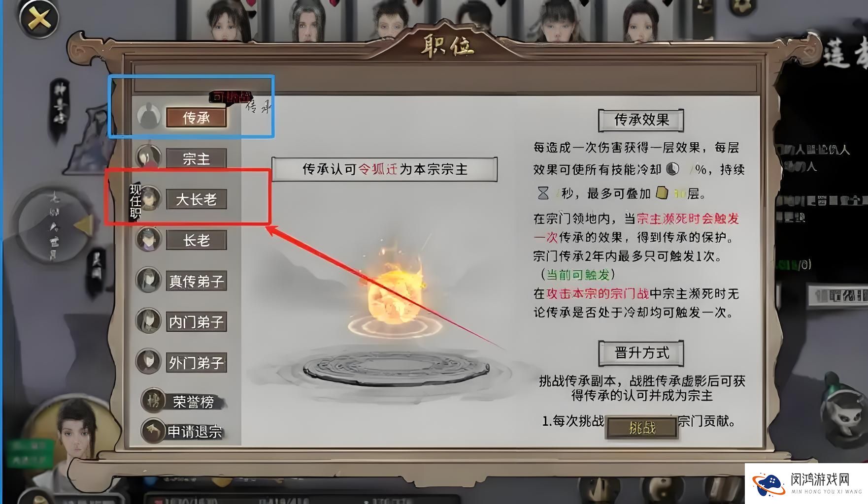Click the 外门弟子 portrait icon

click(x=148, y=362)
